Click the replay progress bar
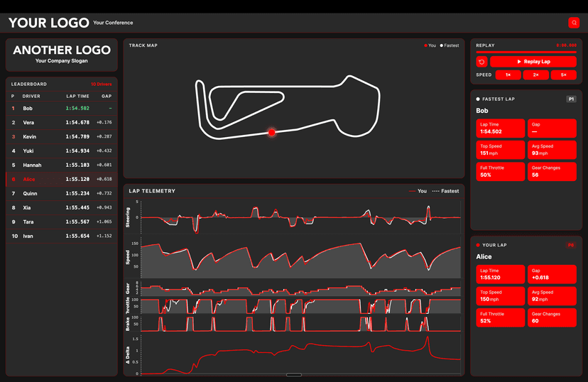The image size is (588, 382). [526, 52]
